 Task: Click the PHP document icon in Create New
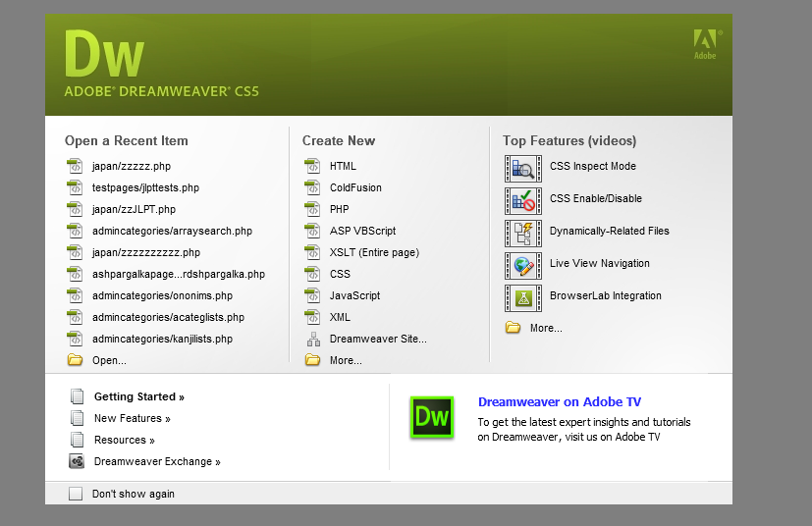(x=312, y=209)
